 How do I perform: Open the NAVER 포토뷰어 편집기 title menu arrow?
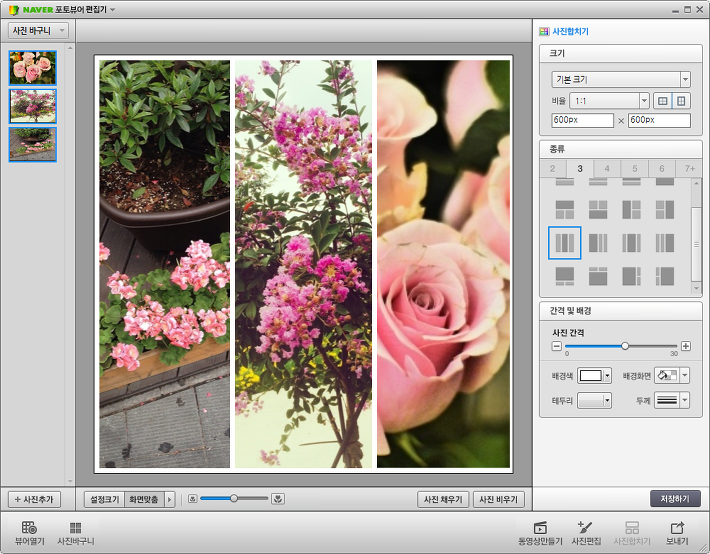click(x=112, y=10)
